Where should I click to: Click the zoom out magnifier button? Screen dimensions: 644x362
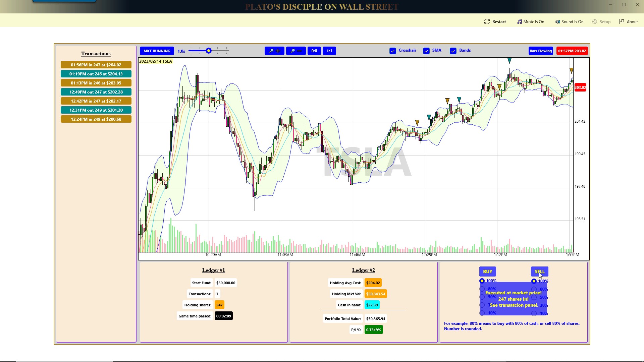pyautogui.click(x=296, y=51)
